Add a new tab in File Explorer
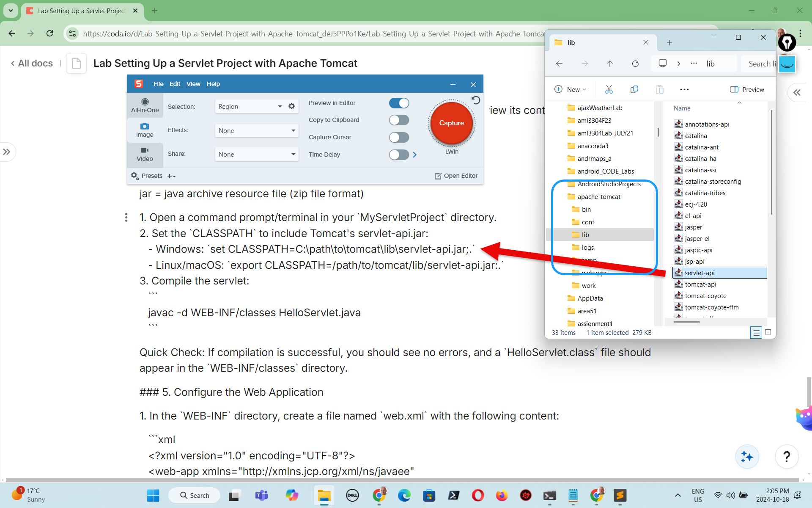 point(669,42)
